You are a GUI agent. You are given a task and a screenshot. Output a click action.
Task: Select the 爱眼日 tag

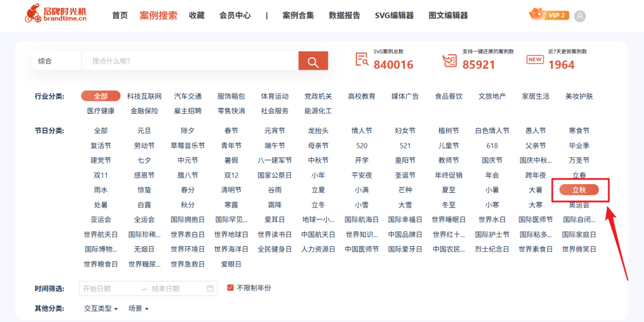point(231,264)
